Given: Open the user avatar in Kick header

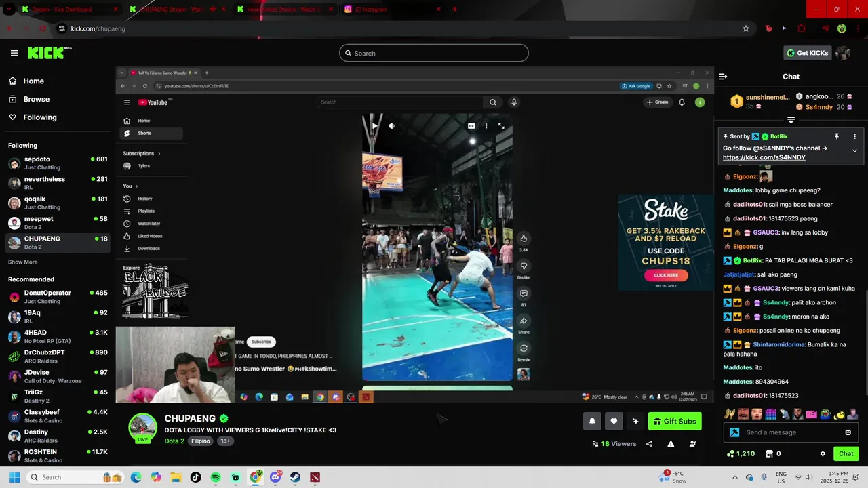Looking at the screenshot, I should [x=843, y=53].
